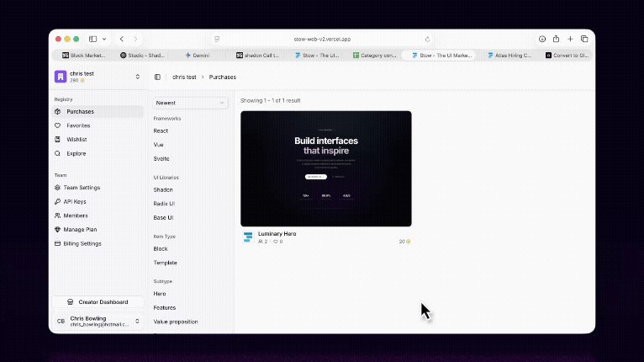Viewport: 644px width, 362px height.
Task: Open the Newest sort dropdown
Action: point(190,103)
